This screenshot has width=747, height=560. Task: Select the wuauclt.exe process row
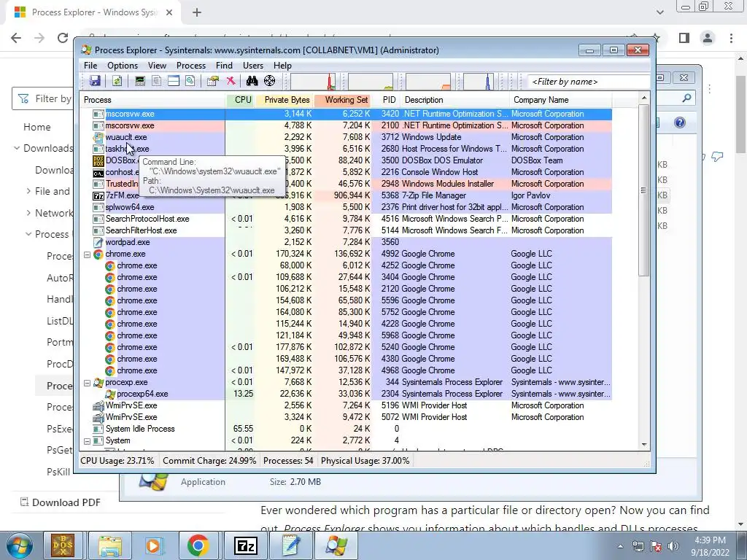point(346,137)
